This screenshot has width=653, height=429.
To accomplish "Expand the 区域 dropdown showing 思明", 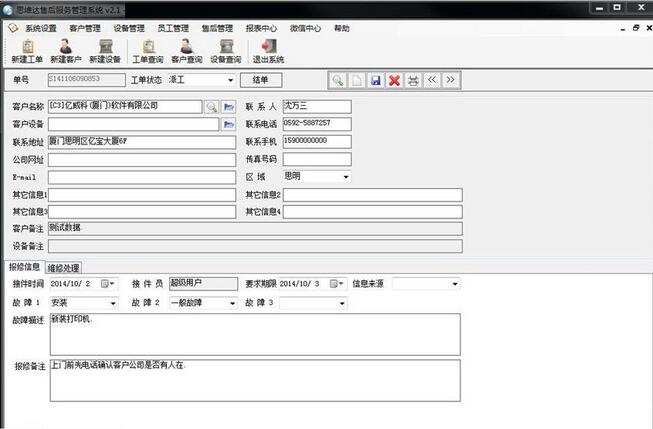I will point(346,177).
